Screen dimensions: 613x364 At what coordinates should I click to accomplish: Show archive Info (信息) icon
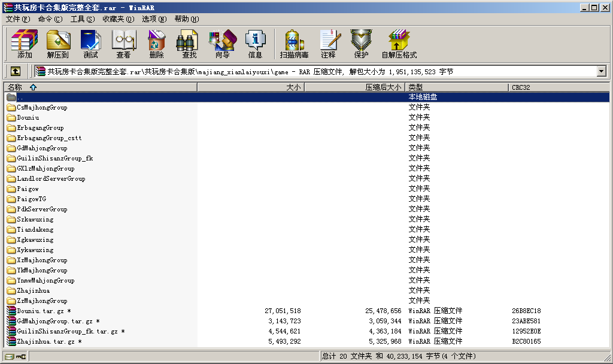[255, 44]
